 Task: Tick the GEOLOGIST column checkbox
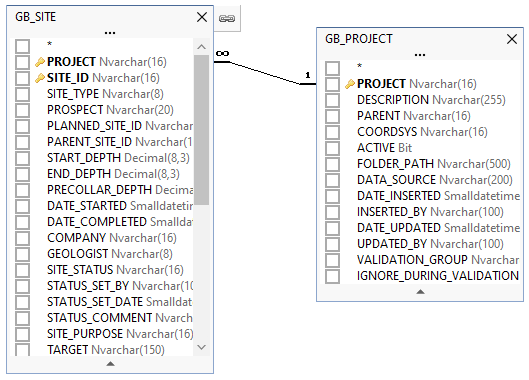[23, 254]
